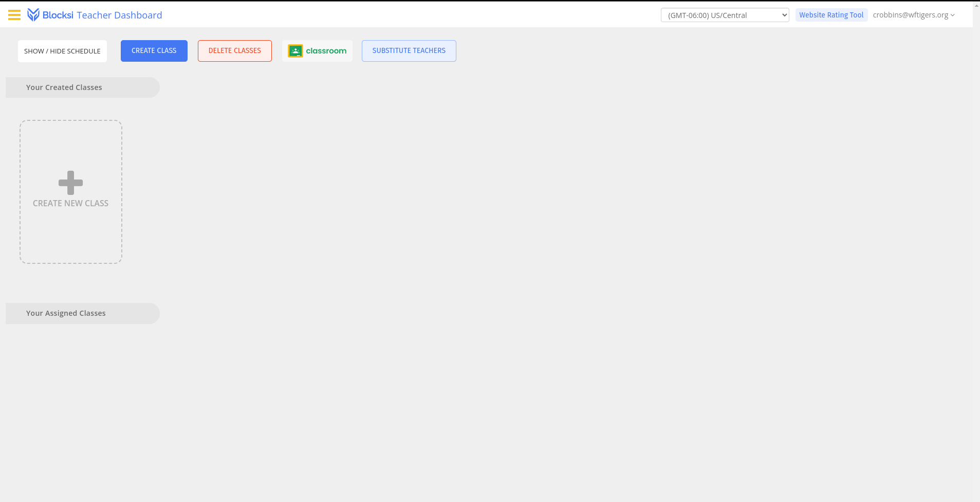This screenshot has height=502, width=980.
Task: Open the US/Central timezone dropdown
Action: pos(725,15)
